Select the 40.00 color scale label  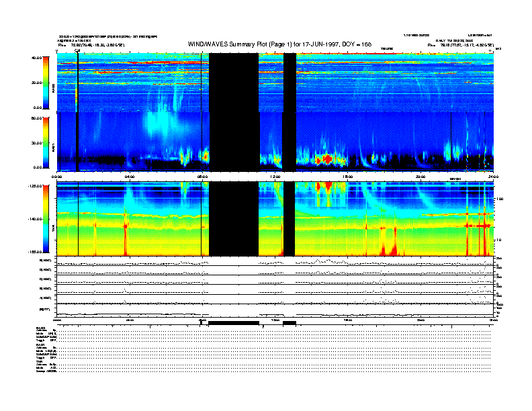(x=36, y=58)
